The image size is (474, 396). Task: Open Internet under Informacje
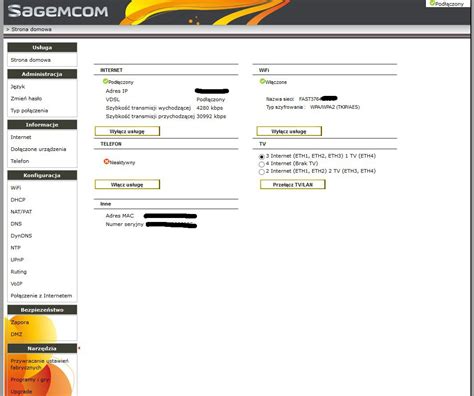21,137
